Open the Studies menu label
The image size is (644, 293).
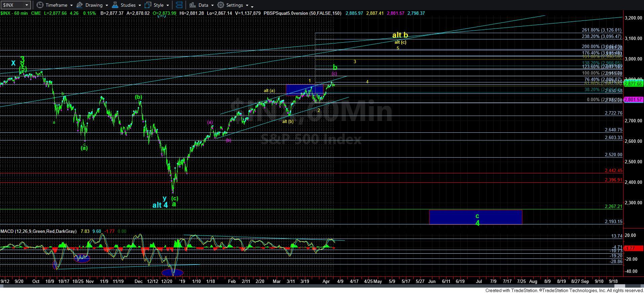128,5
